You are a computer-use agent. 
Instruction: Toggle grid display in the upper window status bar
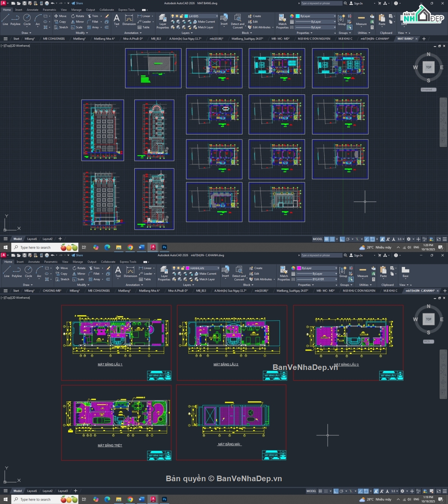click(x=327, y=239)
